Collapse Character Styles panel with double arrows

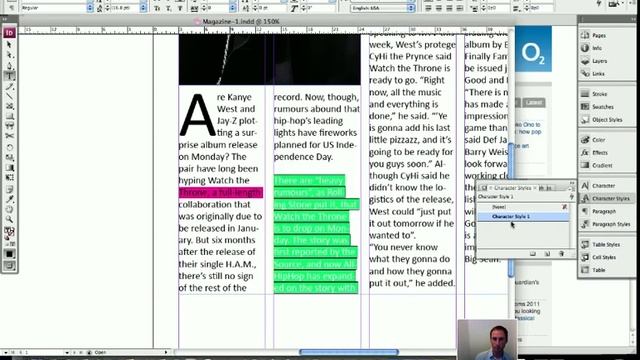[571, 183]
